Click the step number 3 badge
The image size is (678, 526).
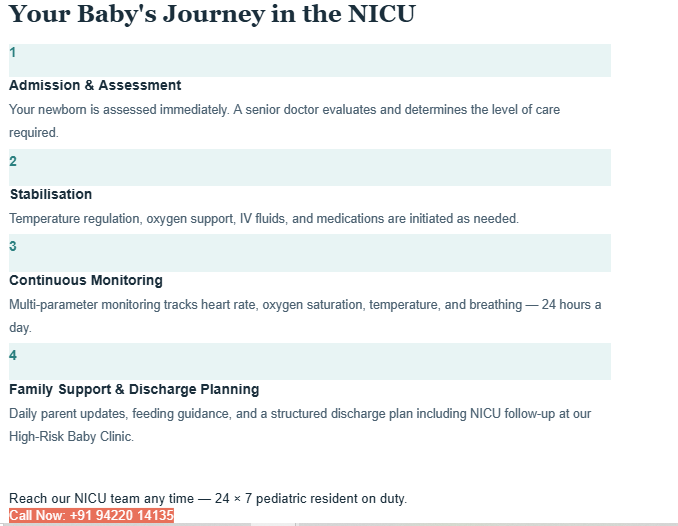coord(13,246)
